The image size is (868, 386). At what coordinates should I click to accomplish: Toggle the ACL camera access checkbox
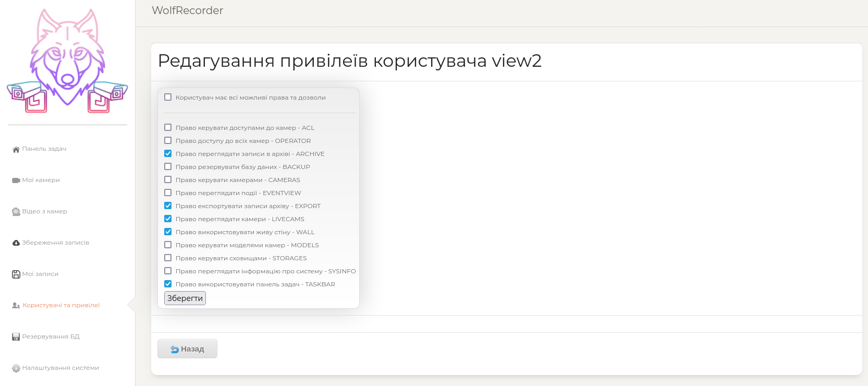click(x=168, y=127)
